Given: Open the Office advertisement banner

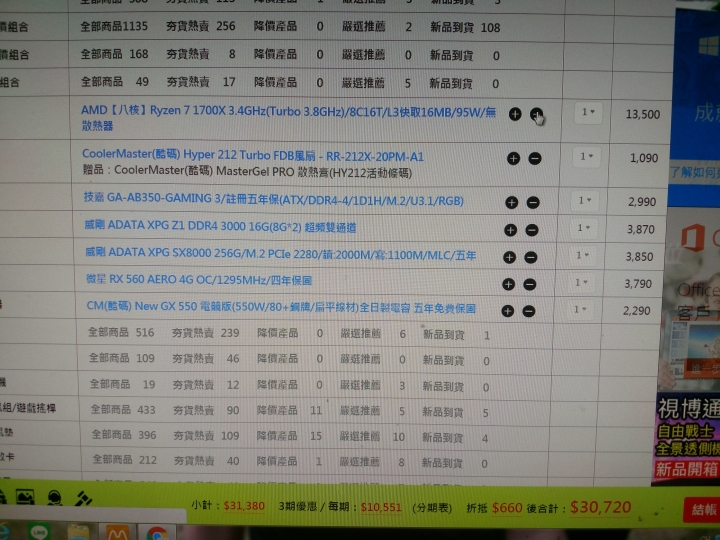Looking at the screenshot, I should (x=692, y=298).
